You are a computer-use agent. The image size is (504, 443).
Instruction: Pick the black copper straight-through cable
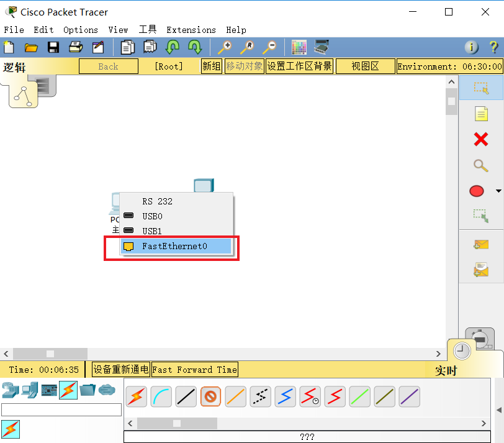[x=186, y=396]
